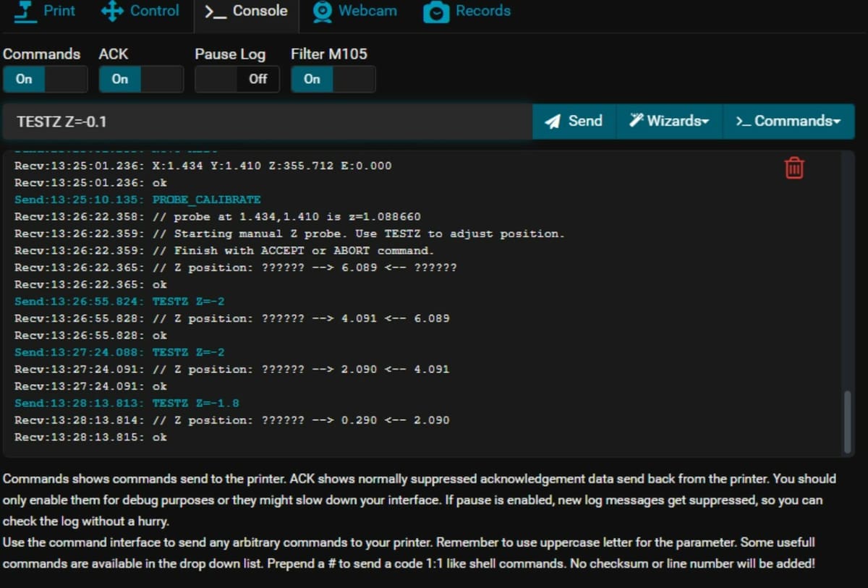Viewport: 868px width, 588px height.
Task: Turn on the Pause Log switch
Action: click(x=237, y=79)
